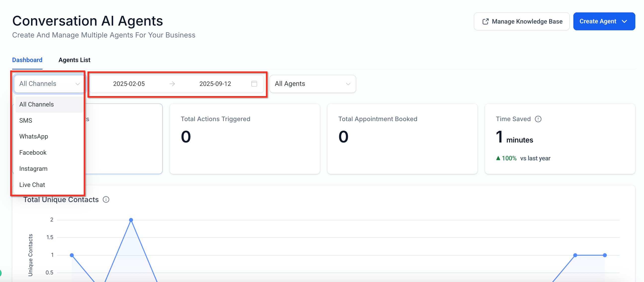Viewport: 644px width, 282px height.
Task: Open the All Agents dropdown
Action: coord(313,84)
